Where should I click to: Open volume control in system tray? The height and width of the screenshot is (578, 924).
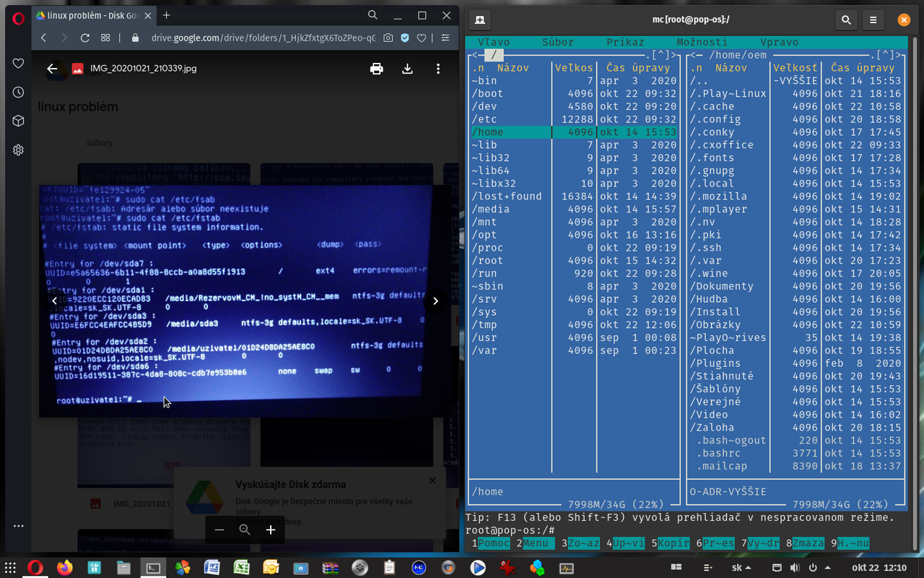click(796, 568)
